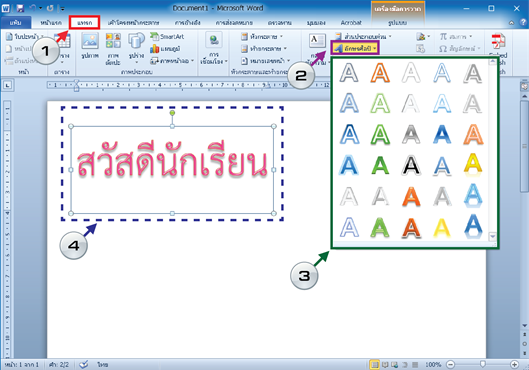This screenshot has height=370, width=529.
Task: Click the zoom slider in status bar
Action: tap(482, 364)
